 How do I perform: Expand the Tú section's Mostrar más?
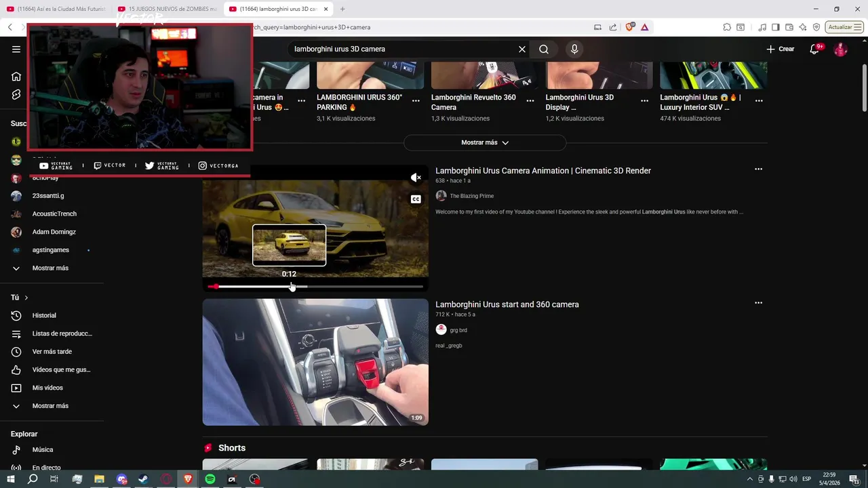click(51, 405)
